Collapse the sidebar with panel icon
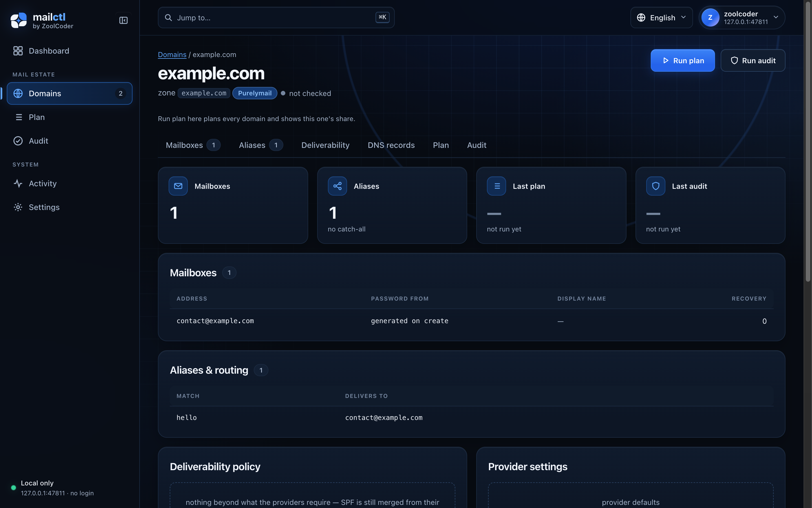 pyautogui.click(x=123, y=21)
